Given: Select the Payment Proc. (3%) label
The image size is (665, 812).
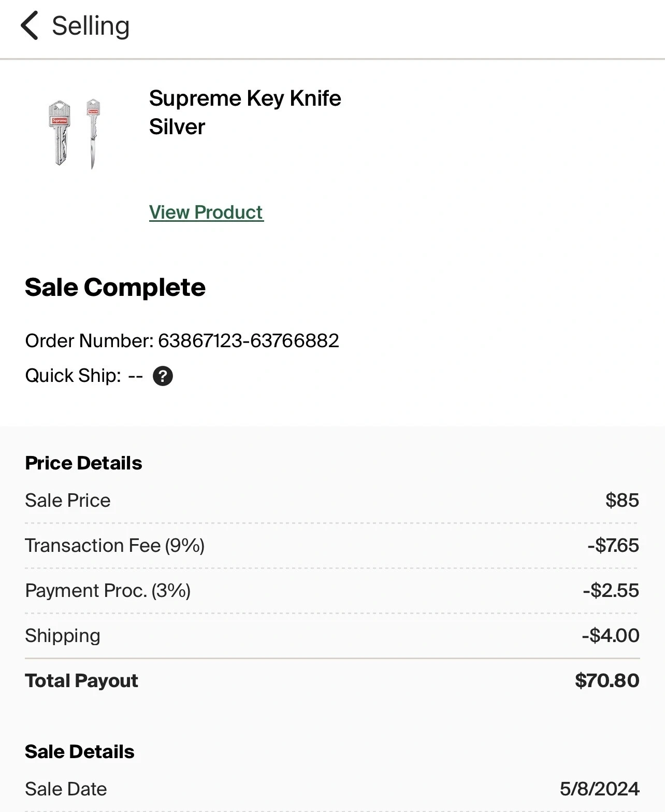Looking at the screenshot, I should tap(108, 590).
